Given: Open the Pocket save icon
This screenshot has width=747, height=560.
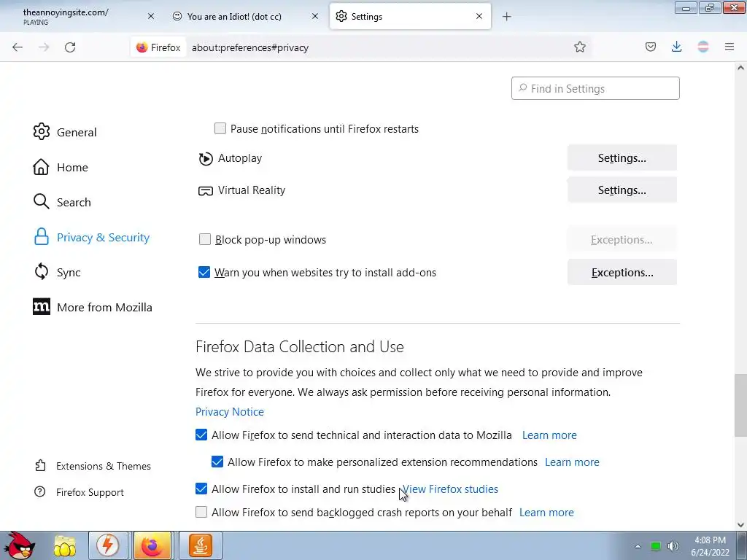Looking at the screenshot, I should [x=651, y=47].
